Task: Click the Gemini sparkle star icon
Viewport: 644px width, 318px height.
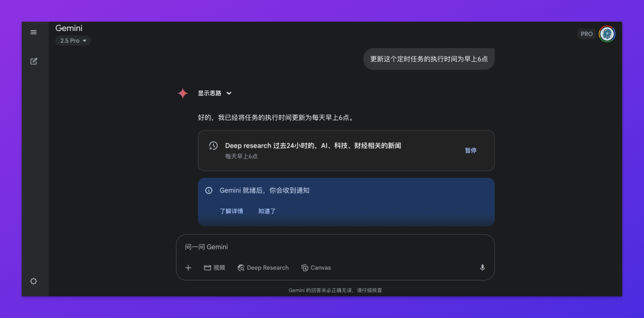Action: [x=183, y=93]
